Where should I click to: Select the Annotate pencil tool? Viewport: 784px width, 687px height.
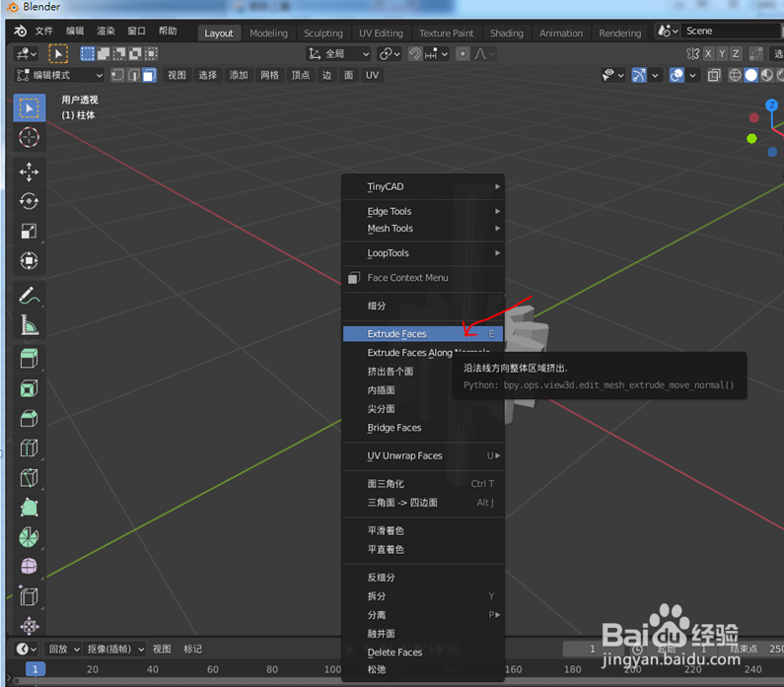click(29, 296)
